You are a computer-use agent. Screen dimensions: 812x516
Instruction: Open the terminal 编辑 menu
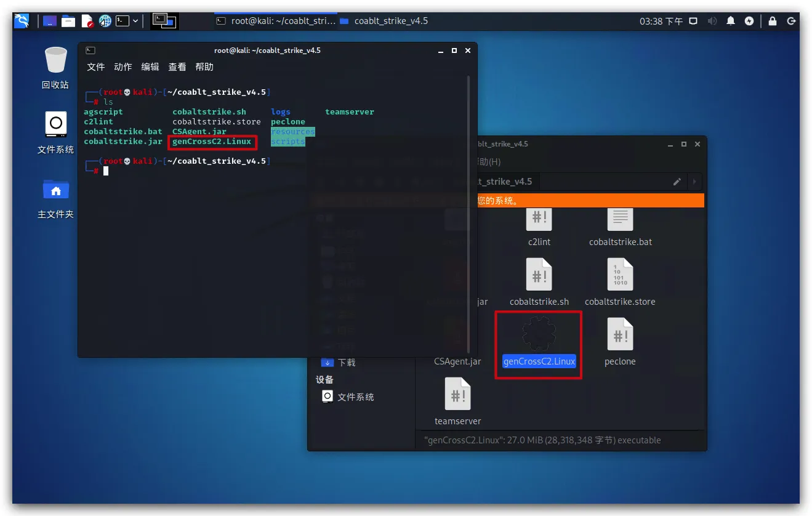coord(150,67)
